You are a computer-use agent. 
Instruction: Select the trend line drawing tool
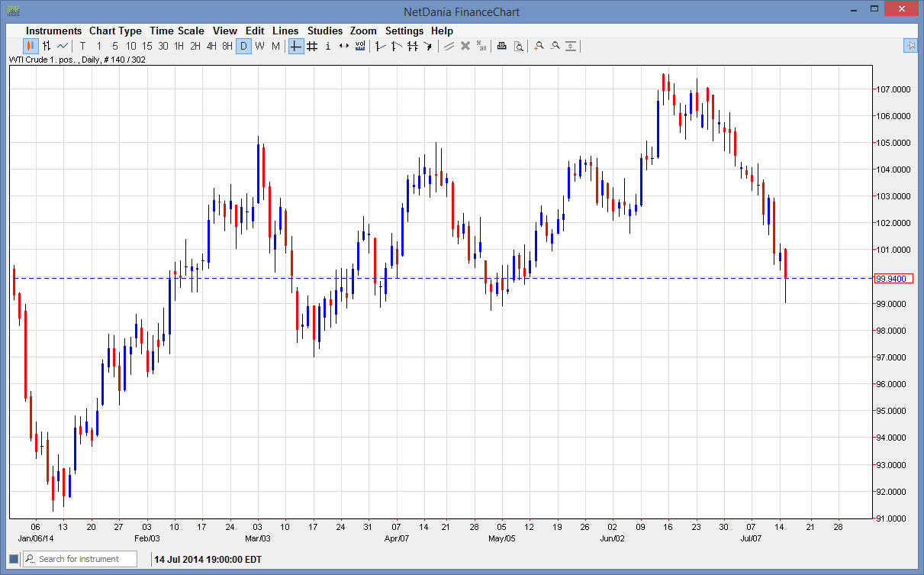tap(379, 46)
